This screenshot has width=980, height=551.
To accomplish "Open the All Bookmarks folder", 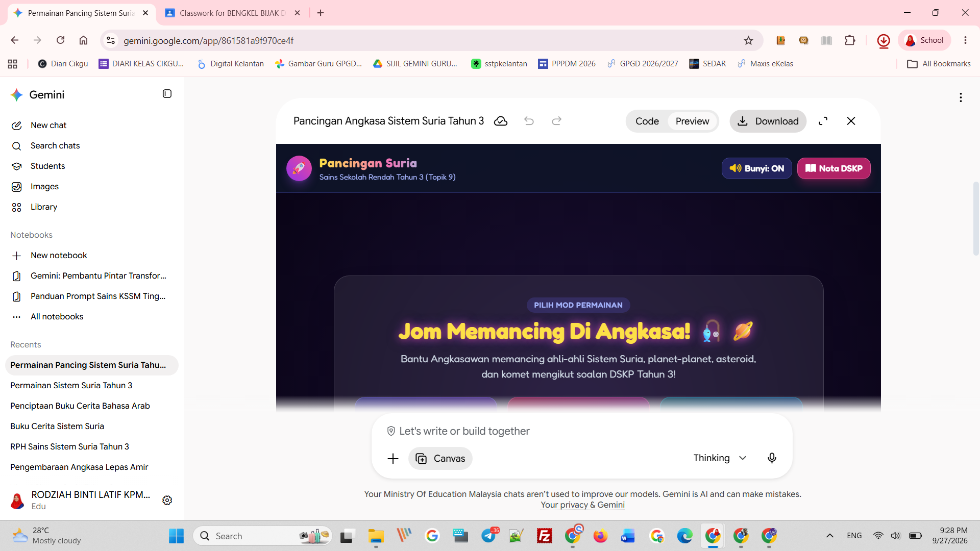I will pyautogui.click(x=939, y=64).
